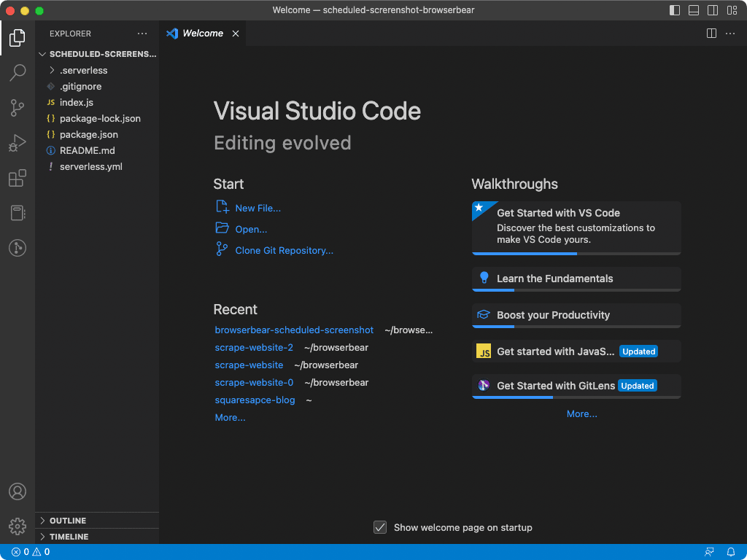
Task: Toggle the primary side bar layout button
Action: click(x=675, y=10)
